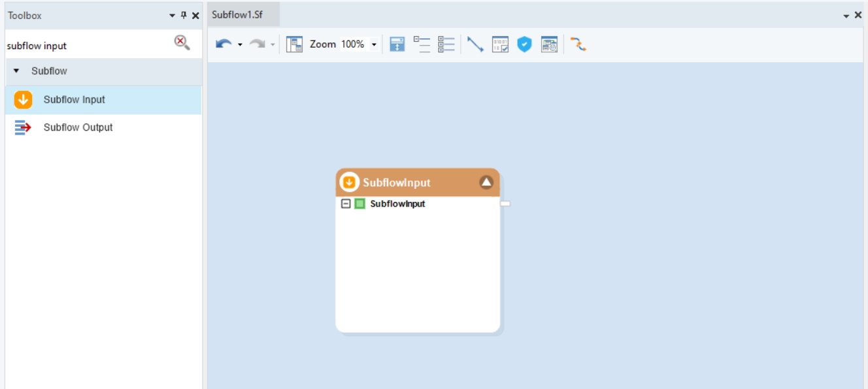Collapse the Subflow category in Toolbox
Viewport: 868px width, 389px height.
(x=16, y=71)
